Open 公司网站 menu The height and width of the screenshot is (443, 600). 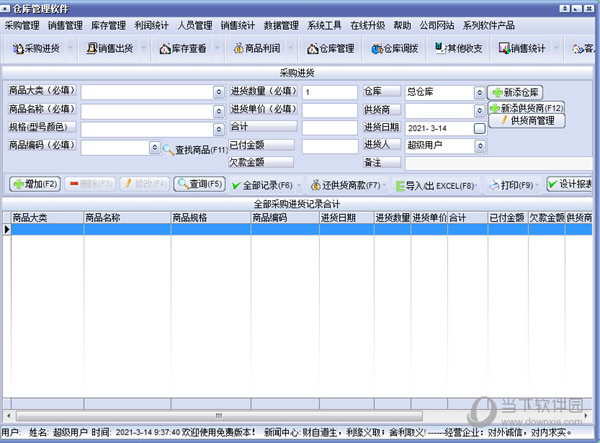[437, 26]
